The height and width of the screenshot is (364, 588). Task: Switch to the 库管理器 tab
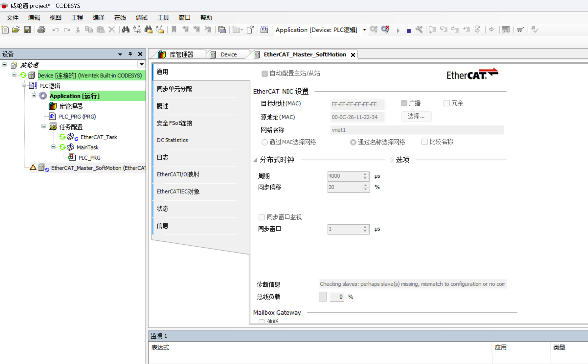(181, 54)
